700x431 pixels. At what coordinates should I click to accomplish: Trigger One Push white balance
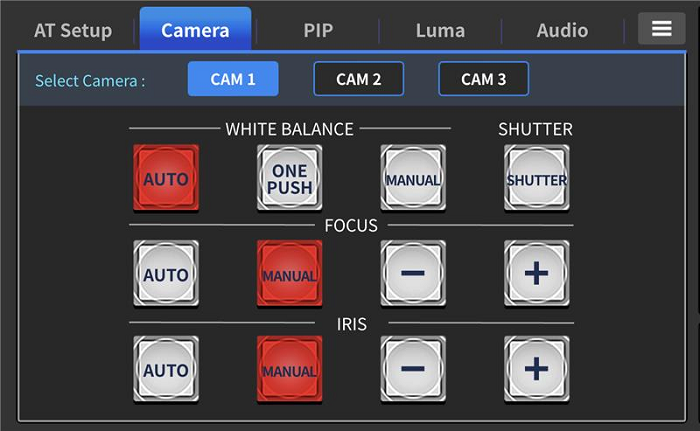point(290,179)
